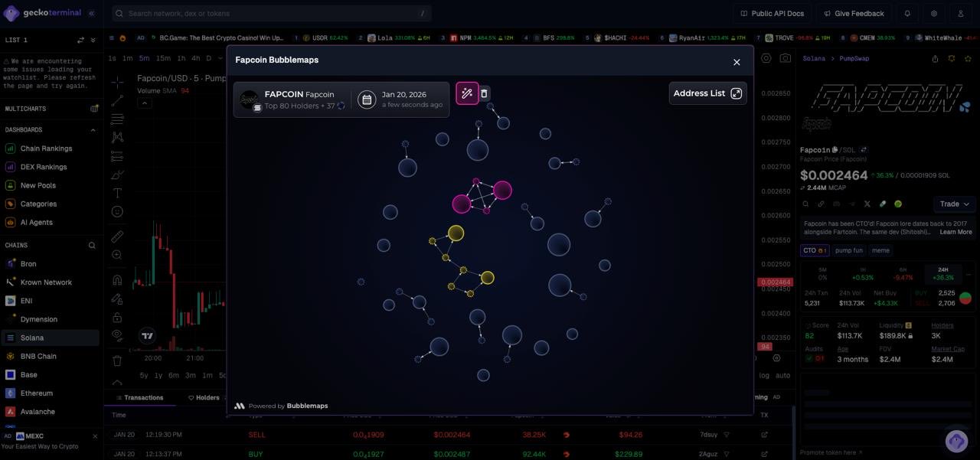Toggle lock all drawings tool
Image resolution: width=980 pixels, height=460 pixels.
coord(117,317)
